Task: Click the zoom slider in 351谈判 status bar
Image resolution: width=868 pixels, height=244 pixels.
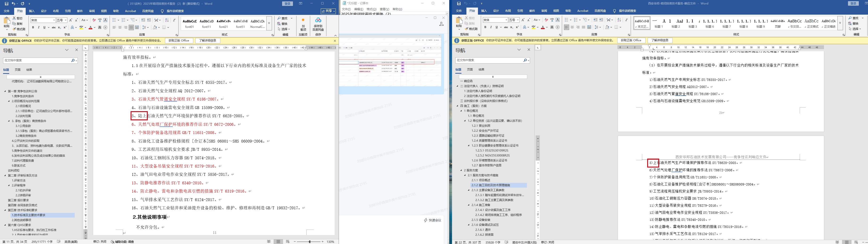Action: (309, 242)
